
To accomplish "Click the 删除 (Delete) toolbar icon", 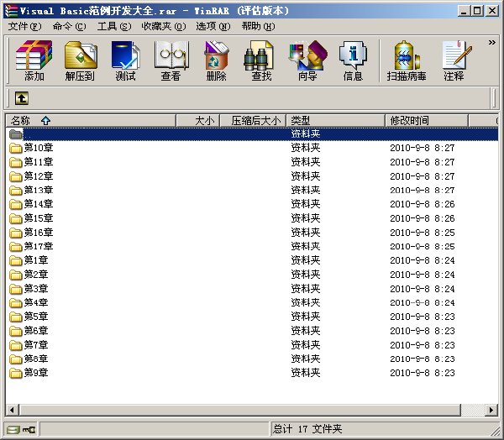I will (217, 60).
